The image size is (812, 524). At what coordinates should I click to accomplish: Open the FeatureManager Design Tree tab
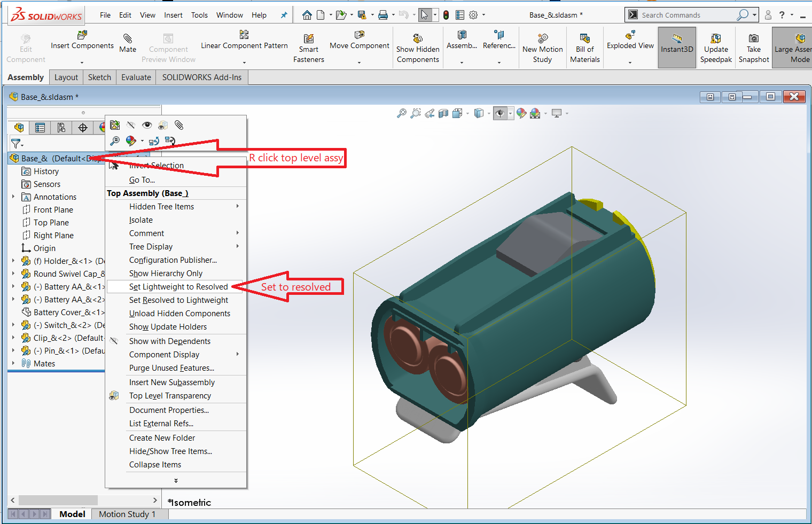[19, 128]
